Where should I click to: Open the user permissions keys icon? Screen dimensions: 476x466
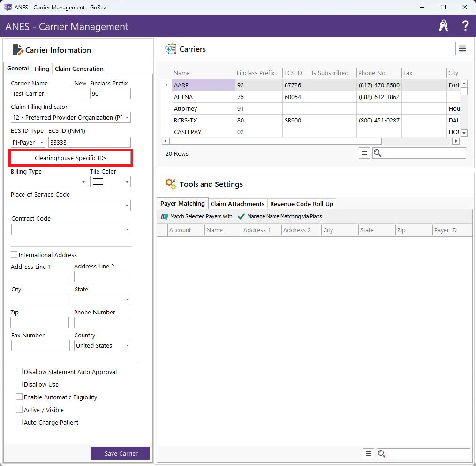coord(444,26)
